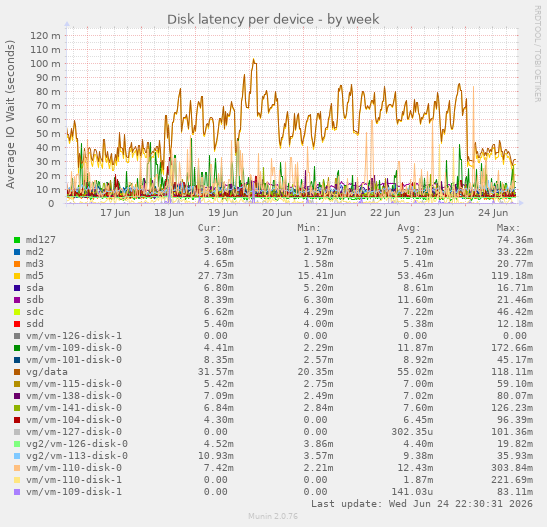
Task: Click the Min: column header
Action: point(309,228)
